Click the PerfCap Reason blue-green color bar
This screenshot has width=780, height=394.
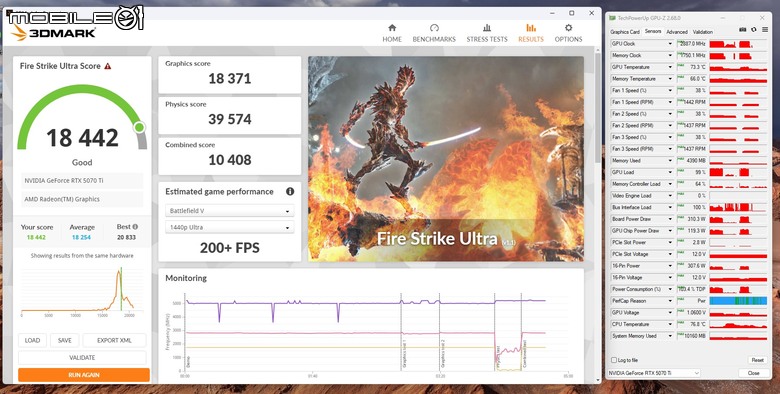738,301
